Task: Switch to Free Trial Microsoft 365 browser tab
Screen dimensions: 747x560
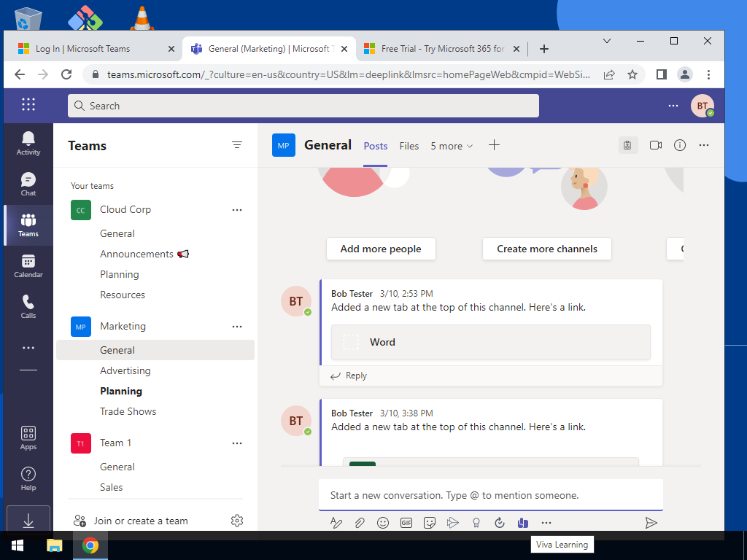Action: pos(440,49)
